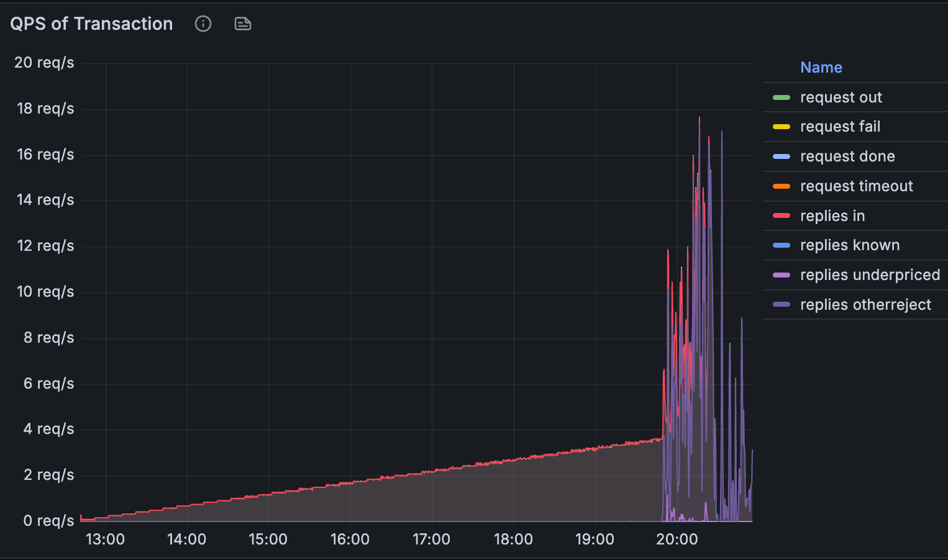Isolate the request timeout series label
This screenshot has height=560, width=948.
[856, 186]
